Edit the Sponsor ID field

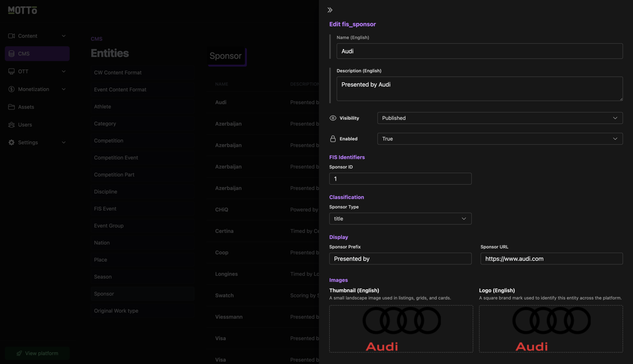[x=400, y=179]
